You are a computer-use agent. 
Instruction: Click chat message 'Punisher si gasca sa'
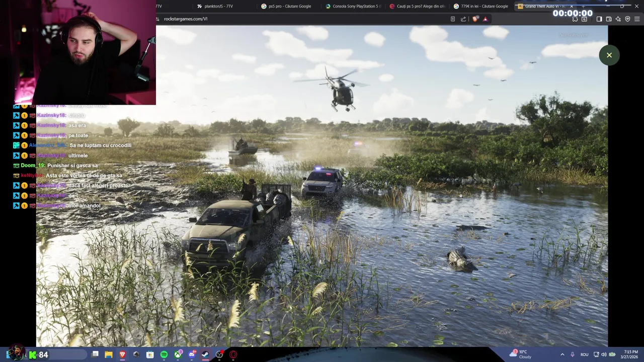tap(72, 165)
